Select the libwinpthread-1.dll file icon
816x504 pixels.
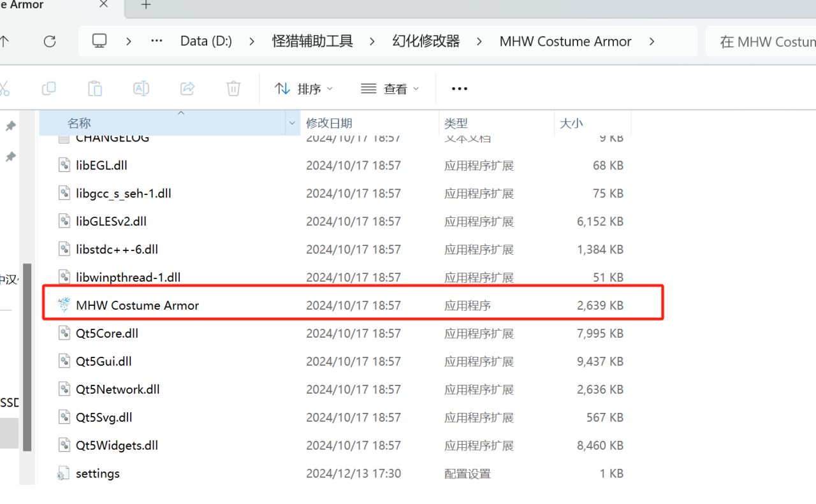[64, 277]
